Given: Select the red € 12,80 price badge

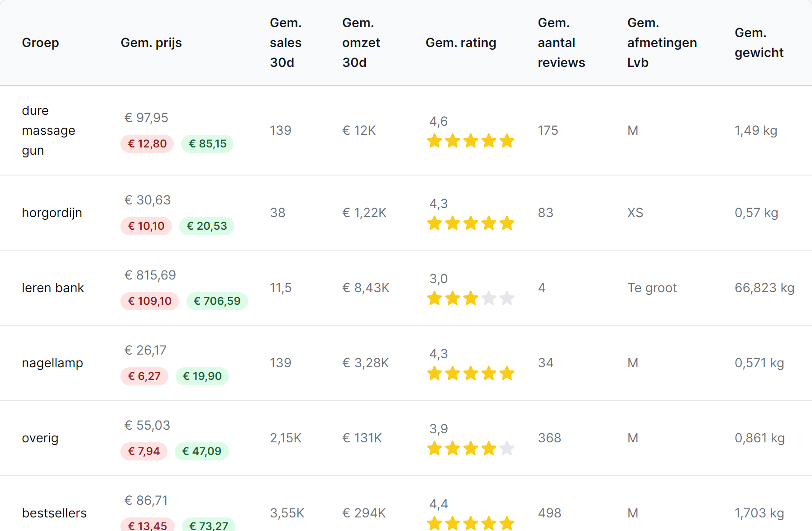Looking at the screenshot, I should pyautogui.click(x=147, y=144).
